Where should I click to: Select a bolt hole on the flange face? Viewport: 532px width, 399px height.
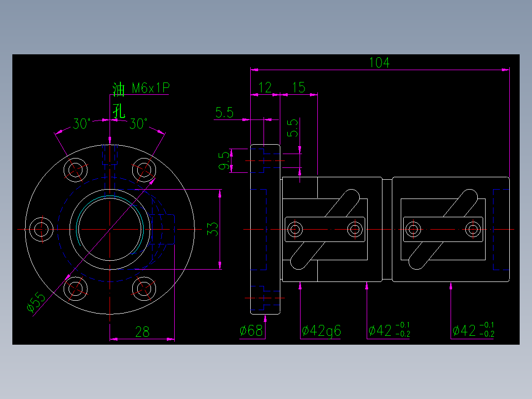76,169
